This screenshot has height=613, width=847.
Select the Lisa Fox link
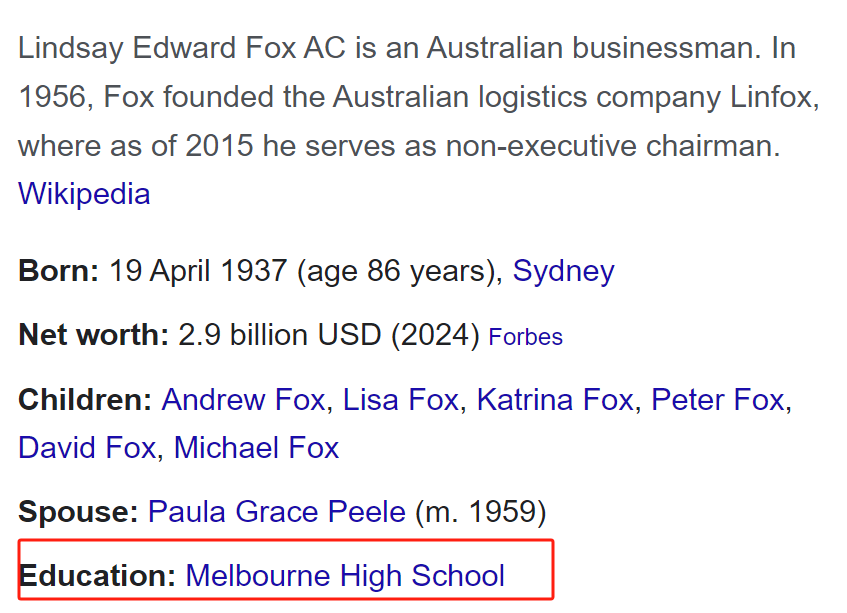[400, 401]
